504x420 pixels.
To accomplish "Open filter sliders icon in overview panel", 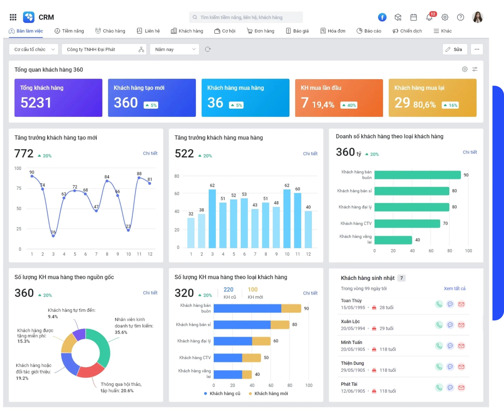I will [x=475, y=69].
